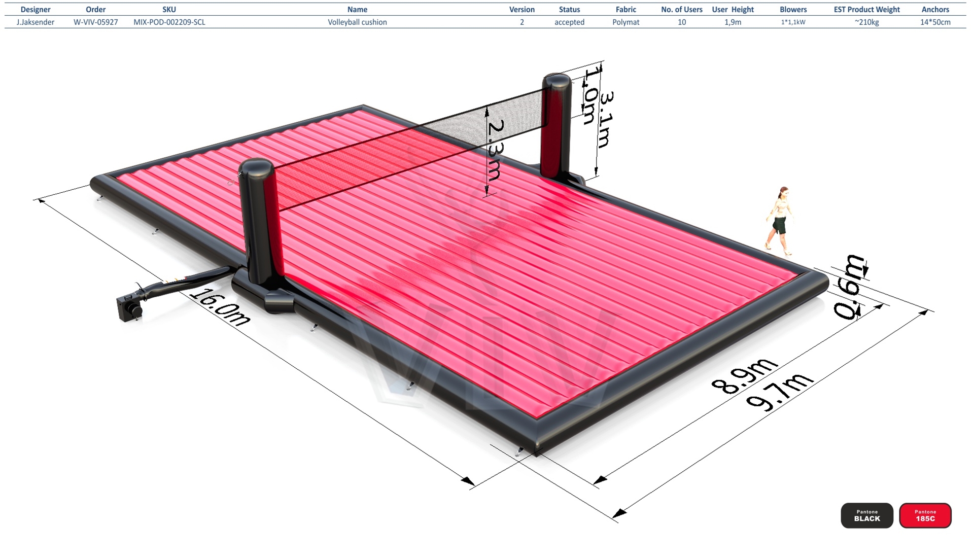The width and height of the screenshot is (974, 560).
Task: Click designer name J.Jaksender
Action: pos(36,22)
